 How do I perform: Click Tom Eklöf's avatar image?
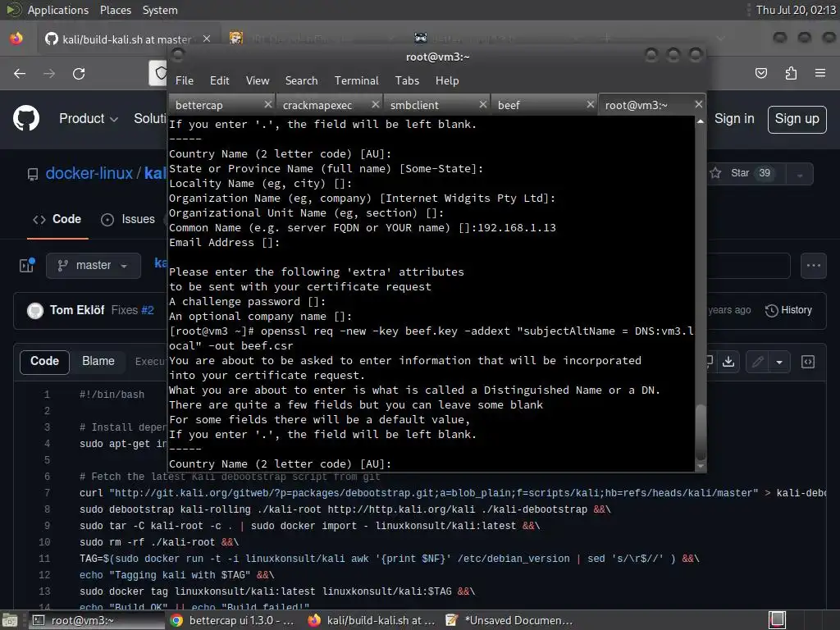pyautogui.click(x=34, y=310)
